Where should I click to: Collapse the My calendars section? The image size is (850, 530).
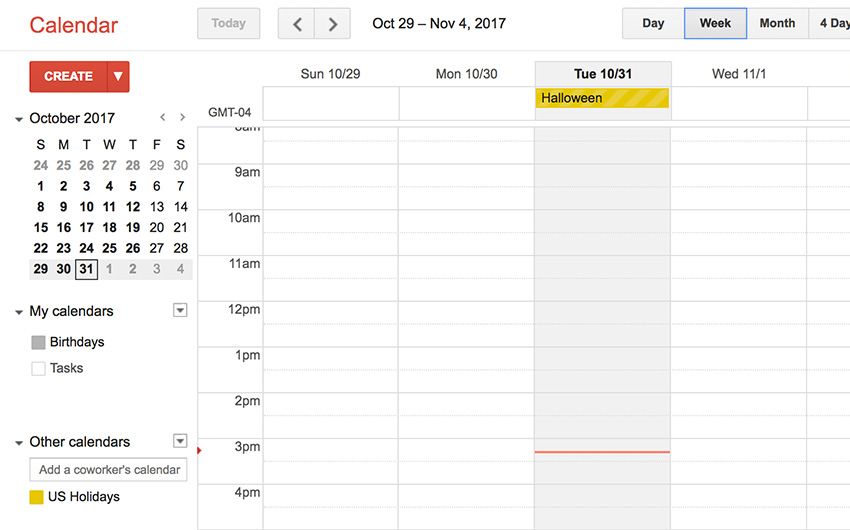pos(19,312)
